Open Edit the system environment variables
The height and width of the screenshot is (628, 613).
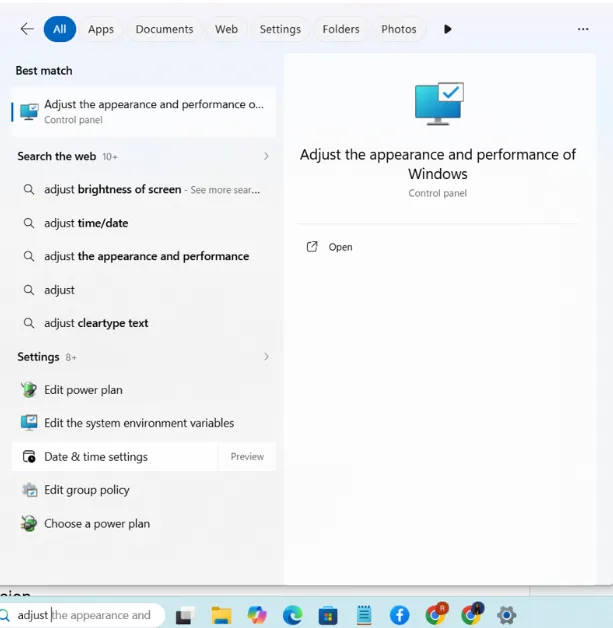coord(144,423)
